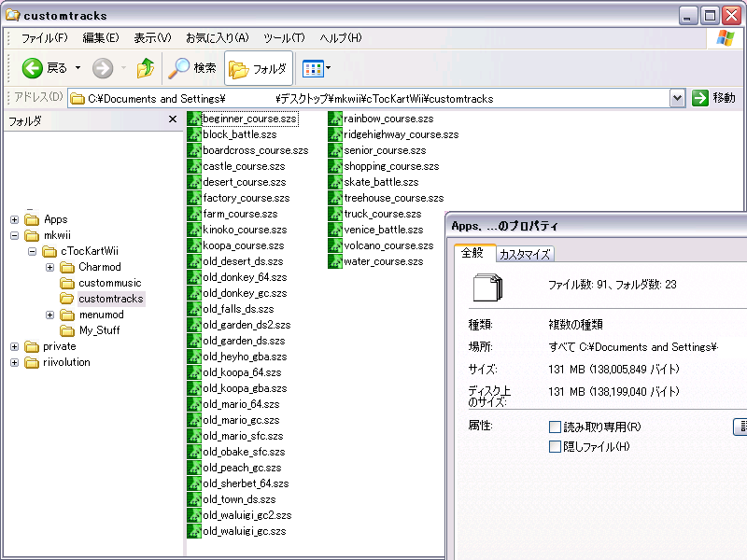
Task: Select Charmod in the folder tree
Action: tap(100, 267)
